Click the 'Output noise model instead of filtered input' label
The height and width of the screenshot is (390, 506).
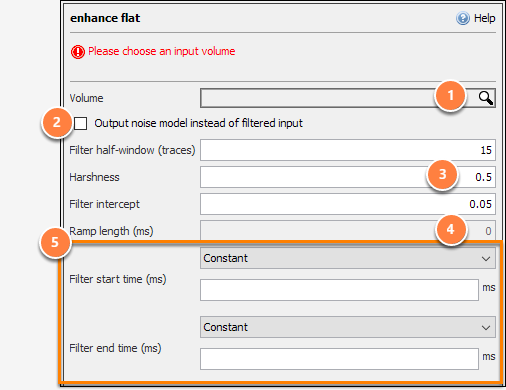point(198,123)
